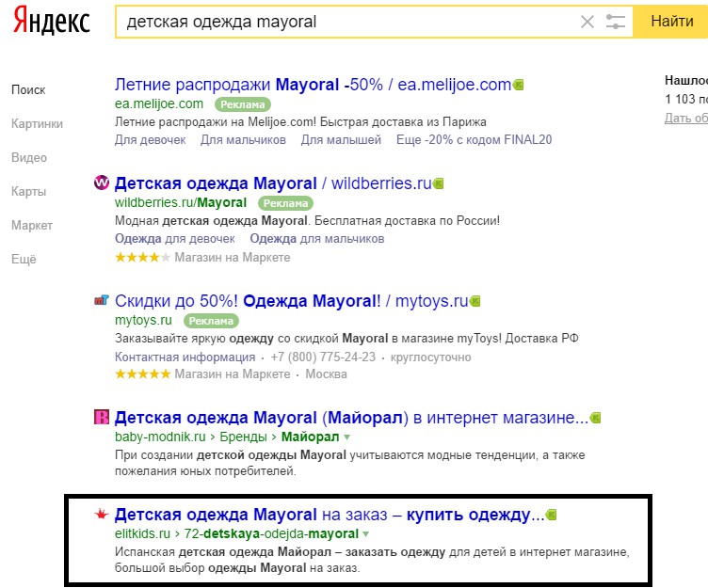Click phone number +7 (800) 775-24-23
Image resolution: width=708 pixels, height=588 pixels.
pyautogui.click(x=323, y=357)
